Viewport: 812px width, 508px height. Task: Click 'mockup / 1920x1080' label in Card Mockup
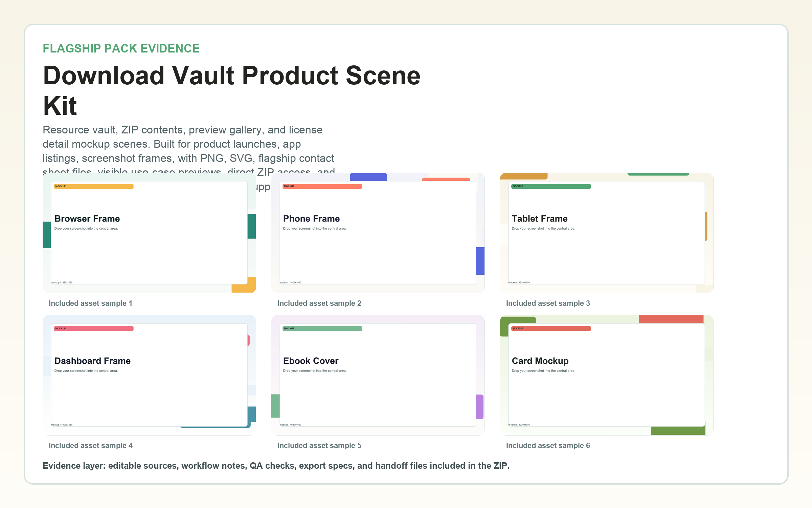pos(519,425)
